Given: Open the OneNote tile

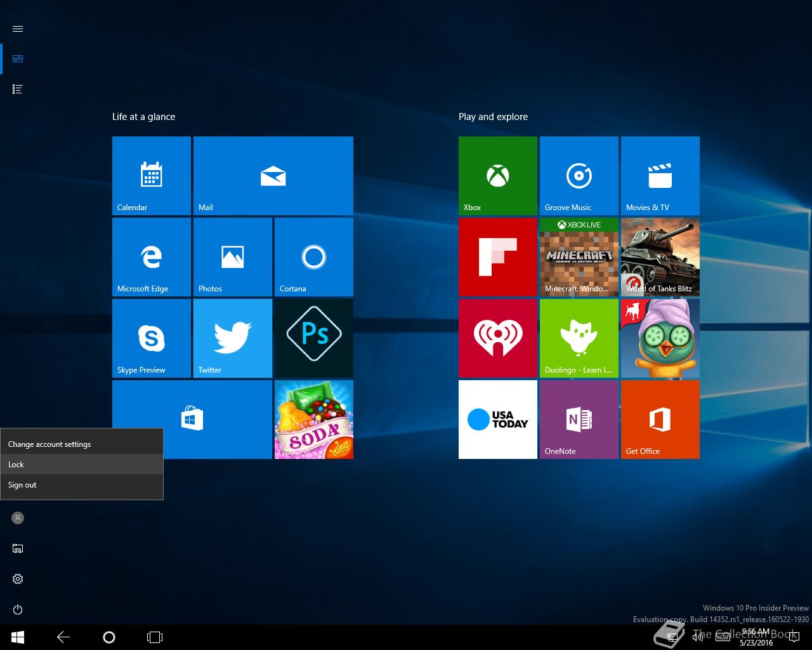Looking at the screenshot, I should point(579,420).
